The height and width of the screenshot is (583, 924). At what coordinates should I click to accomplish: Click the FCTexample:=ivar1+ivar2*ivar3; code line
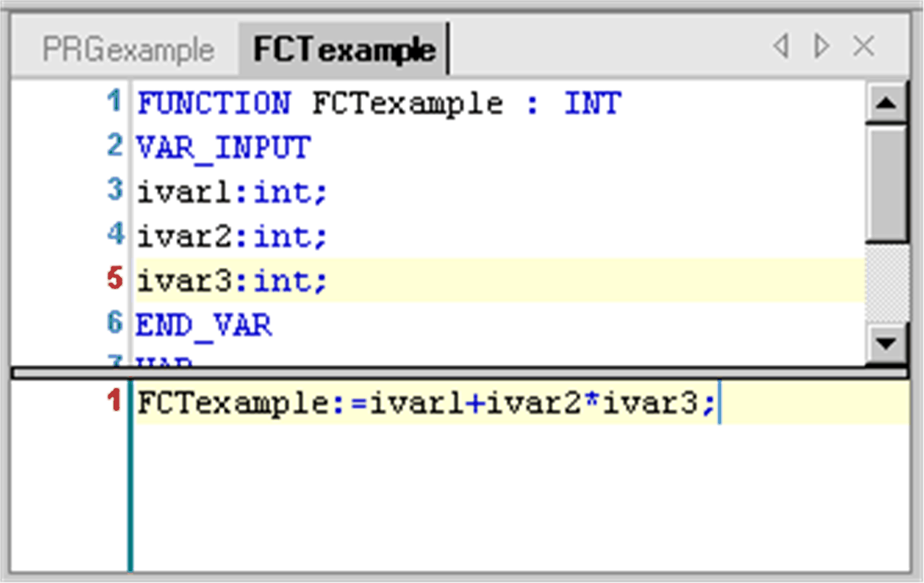point(426,404)
